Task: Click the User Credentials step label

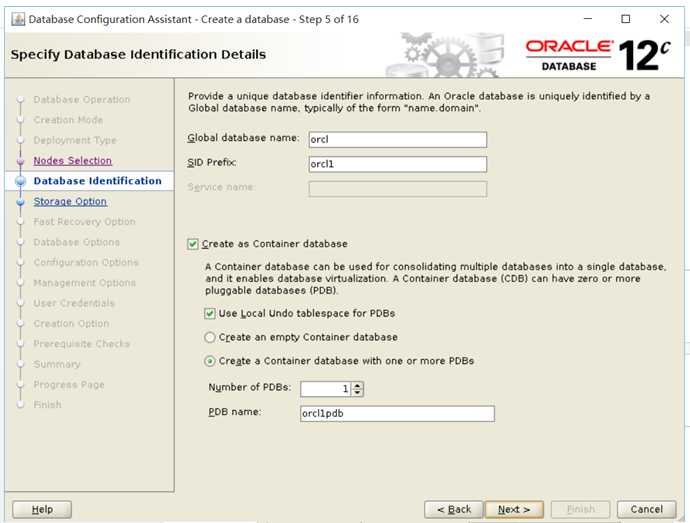Action: coord(74,303)
